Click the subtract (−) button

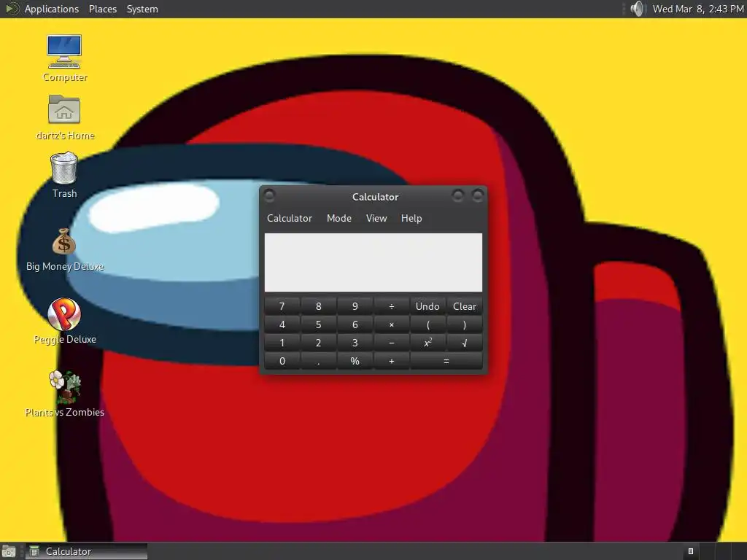pos(391,343)
